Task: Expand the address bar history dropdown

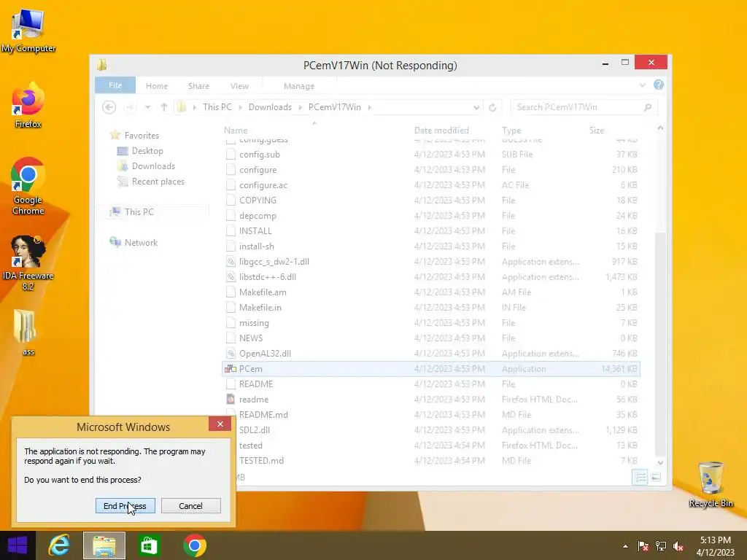Action: coord(476,108)
